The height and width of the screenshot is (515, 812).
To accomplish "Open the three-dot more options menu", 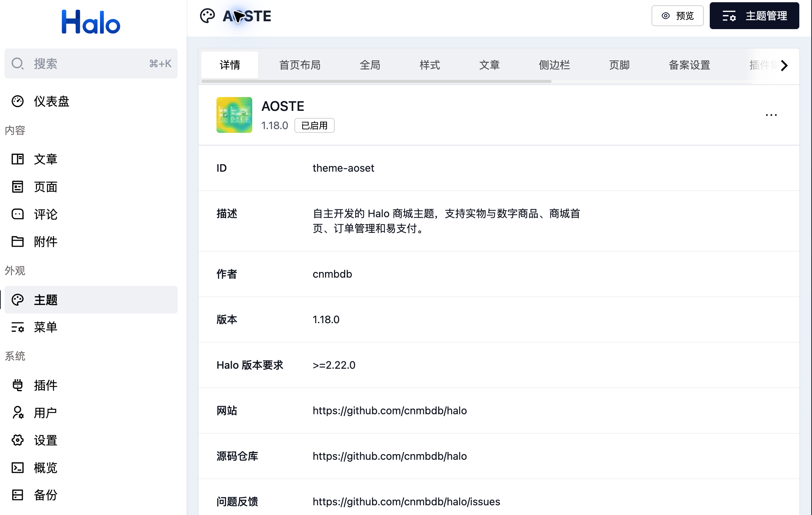I will click(x=771, y=115).
